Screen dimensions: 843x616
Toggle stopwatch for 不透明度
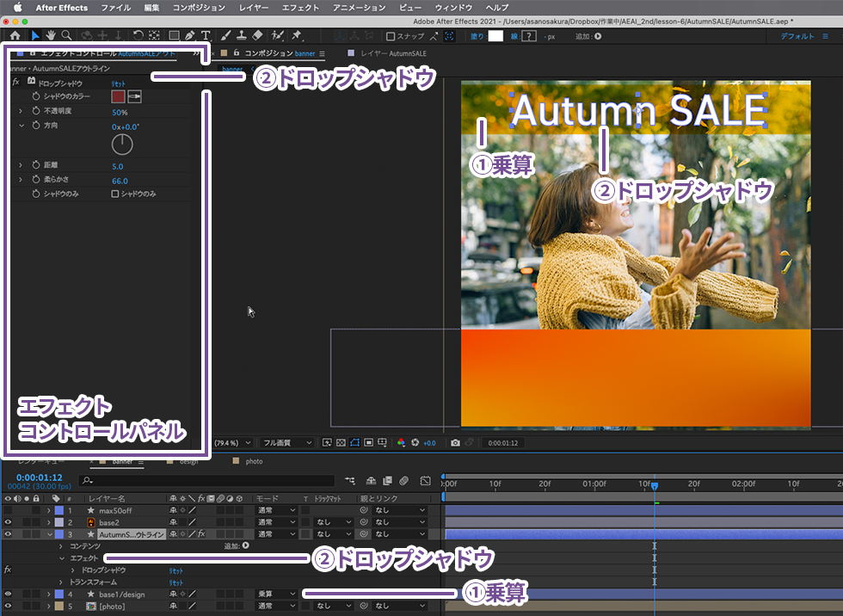click(36, 111)
